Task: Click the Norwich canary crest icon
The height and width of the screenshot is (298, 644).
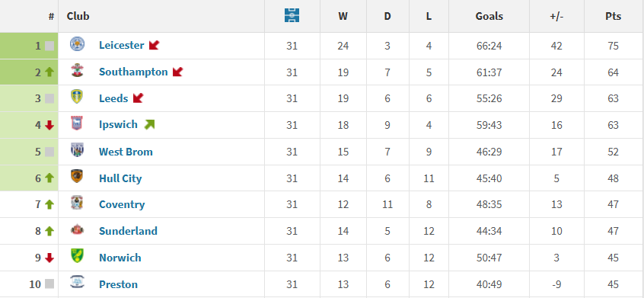Action: (x=77, y=255)
